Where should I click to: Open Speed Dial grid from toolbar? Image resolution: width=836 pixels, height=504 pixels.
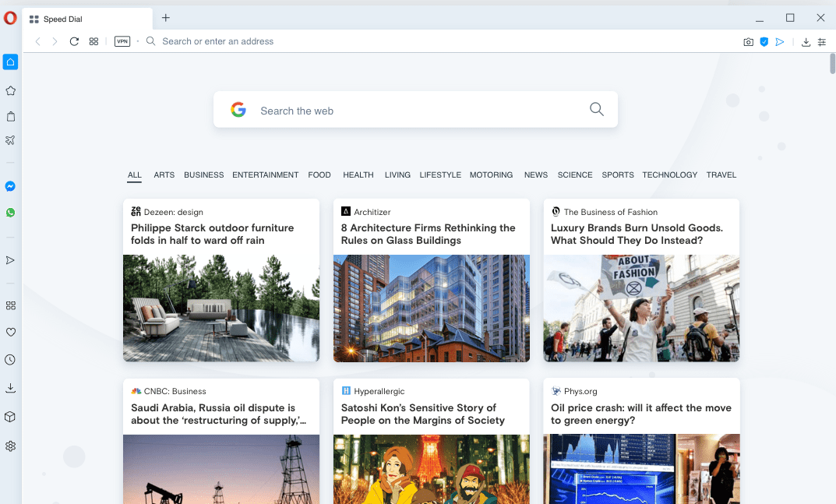tap(93, 41)
